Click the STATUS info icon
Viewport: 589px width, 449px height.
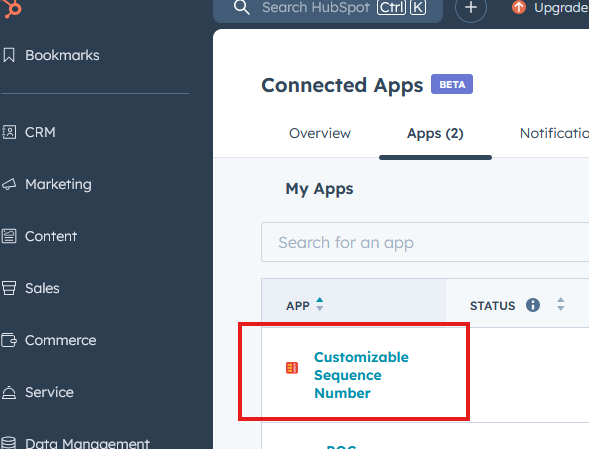tap(533, 305)
